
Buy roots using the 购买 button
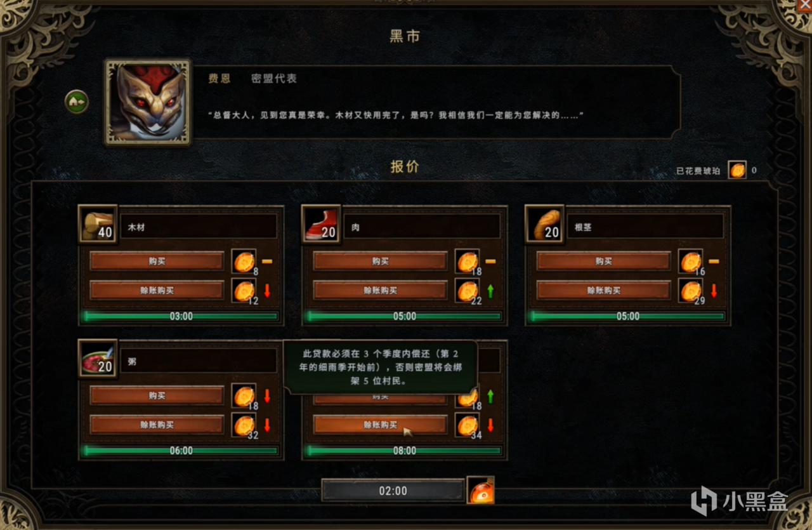click(x=603, y=261)
